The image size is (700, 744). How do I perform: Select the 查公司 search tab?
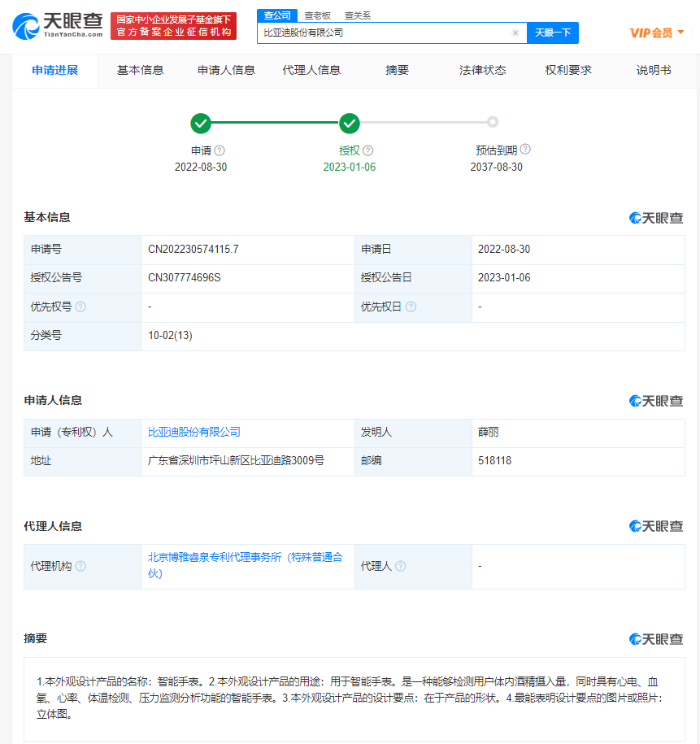277,15
